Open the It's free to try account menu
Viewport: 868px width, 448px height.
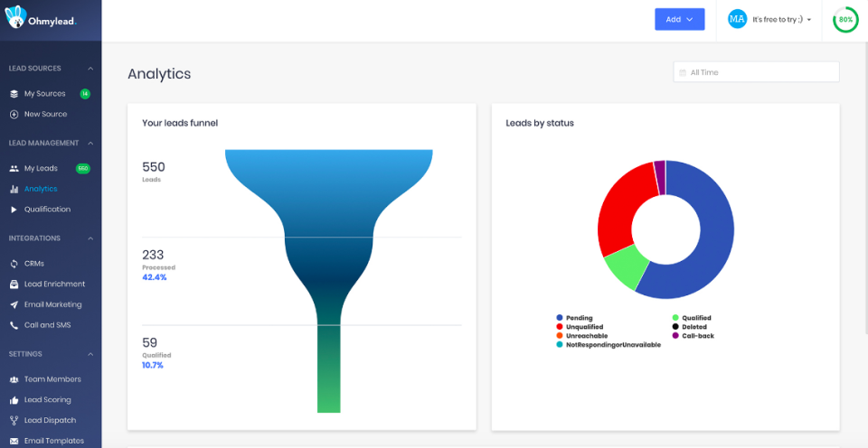pos(781,19)
